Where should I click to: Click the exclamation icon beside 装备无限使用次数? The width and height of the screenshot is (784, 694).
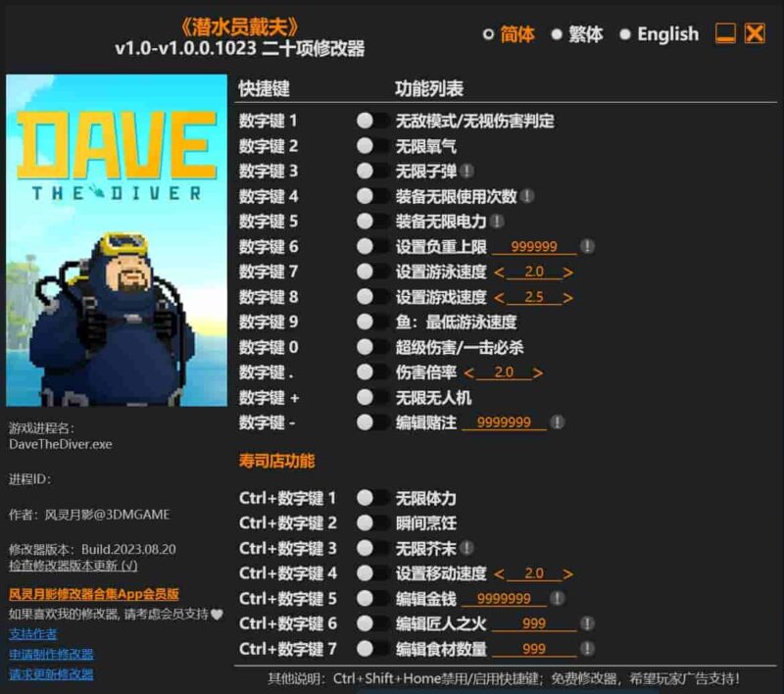click(527, 195)
